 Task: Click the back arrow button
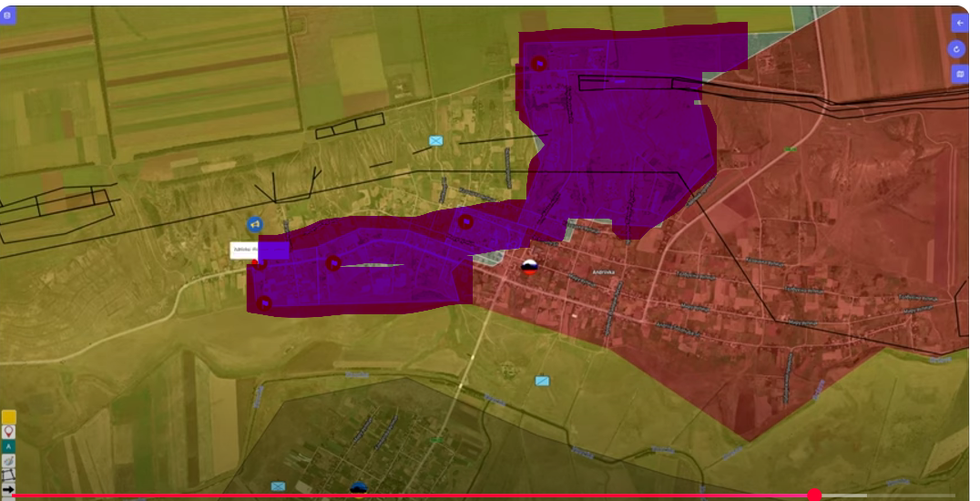coord(959,23)
